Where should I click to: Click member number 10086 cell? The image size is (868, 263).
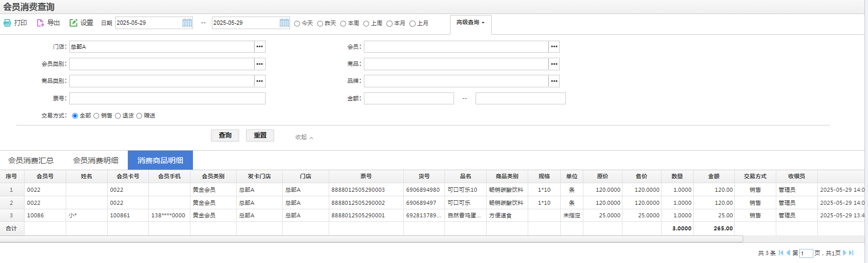45,215
